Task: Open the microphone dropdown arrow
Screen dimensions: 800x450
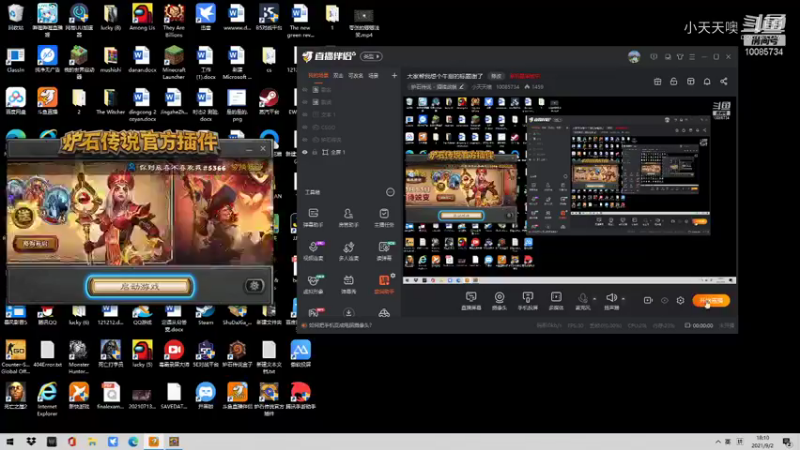Action: (594, 298)
